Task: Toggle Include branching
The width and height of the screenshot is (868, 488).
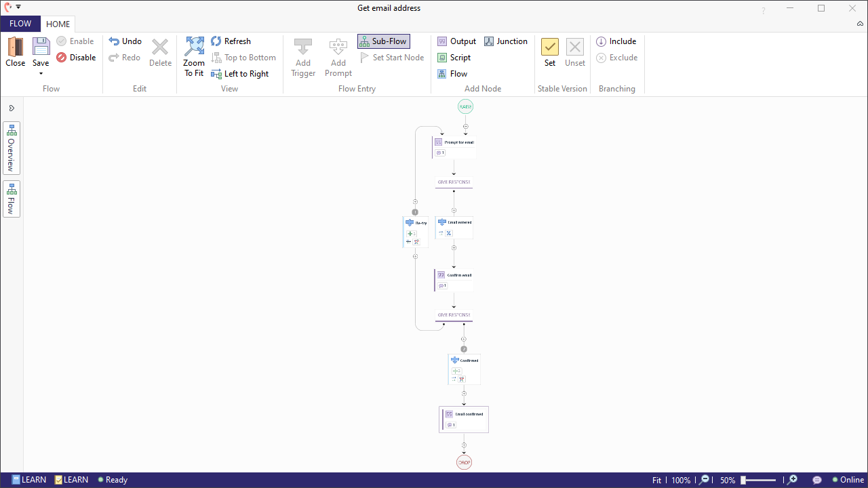Action: (616, 41)
